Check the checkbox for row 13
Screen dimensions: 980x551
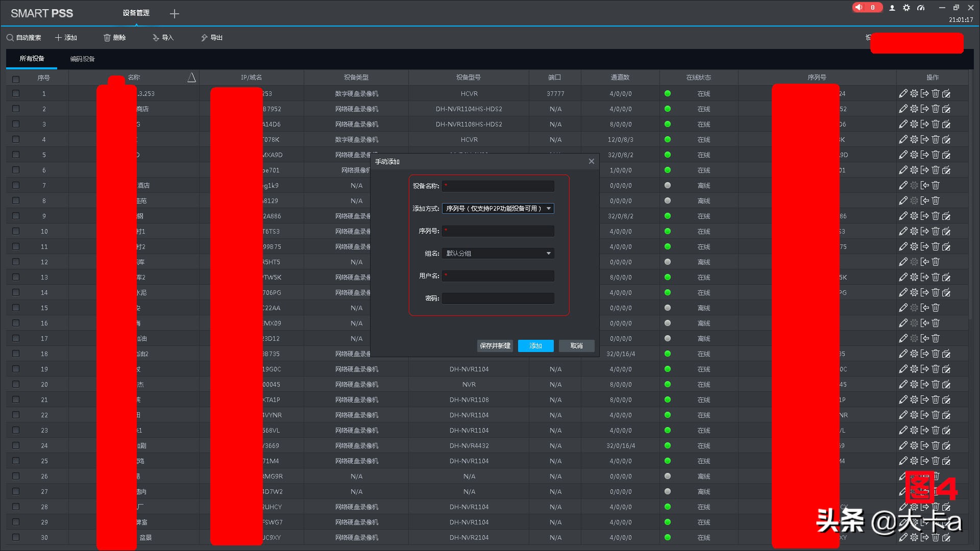click(16, 277)
